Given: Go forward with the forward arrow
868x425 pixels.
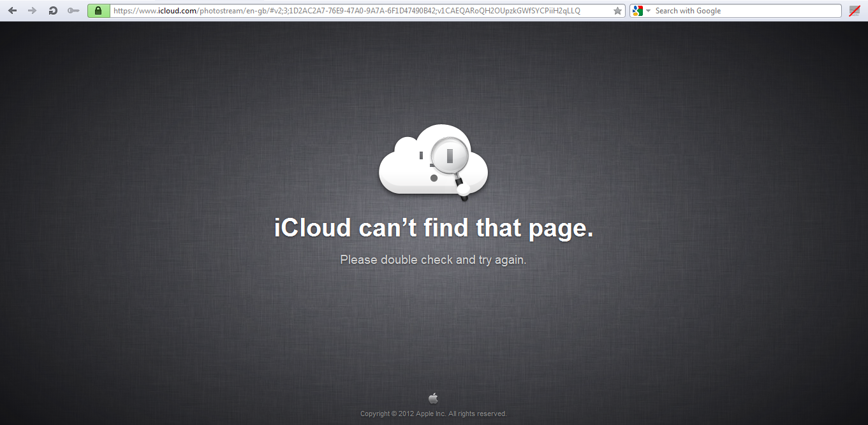Looking at the screenshot, I should coord(32,11).
